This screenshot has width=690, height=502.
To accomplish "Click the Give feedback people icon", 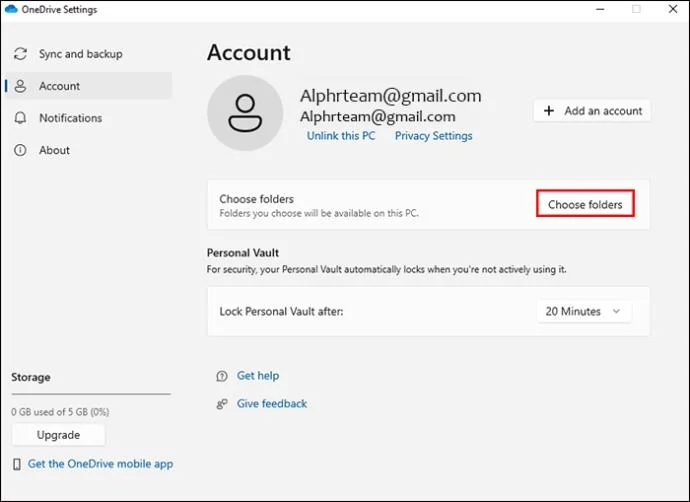I will pos(222,403).
